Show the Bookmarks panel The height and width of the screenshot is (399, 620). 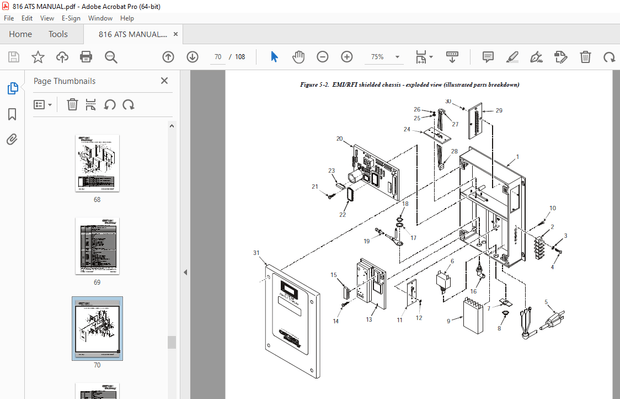tap(12, 114)
